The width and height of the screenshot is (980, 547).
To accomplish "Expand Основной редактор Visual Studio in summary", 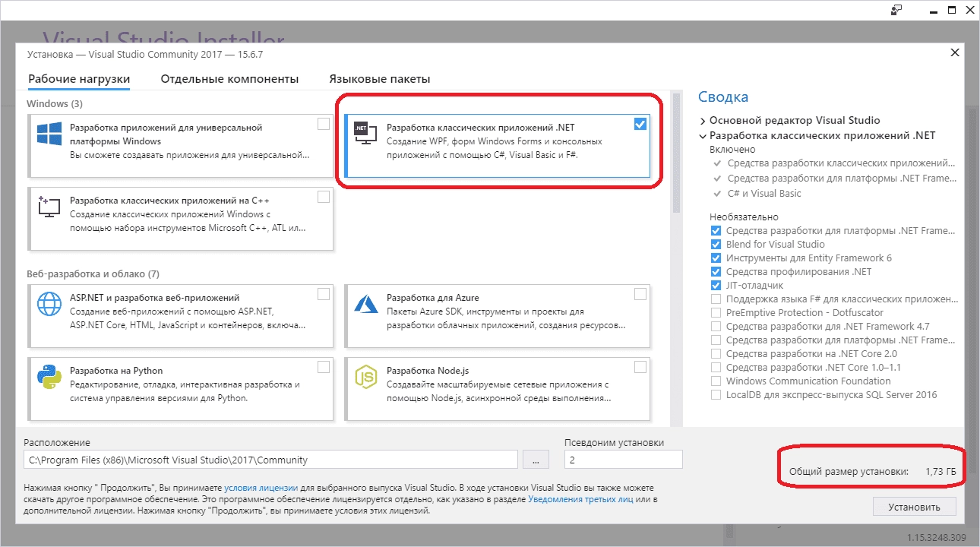I will pyautogui.click(x=703, y=121).
